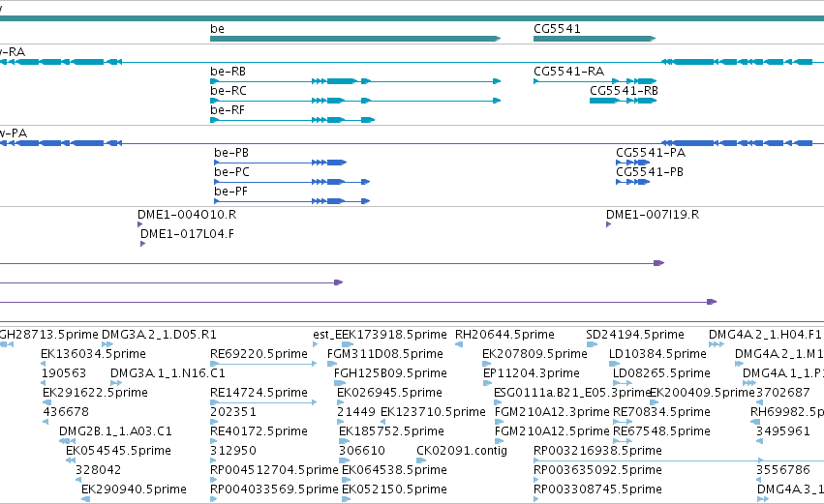
Task: Select the 3495961 feature label
Action: (x=783, y=432)
